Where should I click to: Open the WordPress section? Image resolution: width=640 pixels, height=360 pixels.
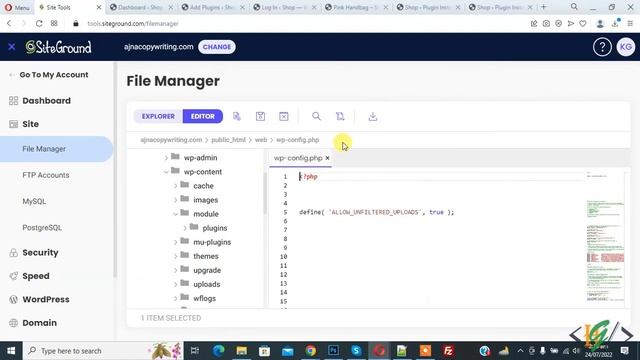point(46,300)
